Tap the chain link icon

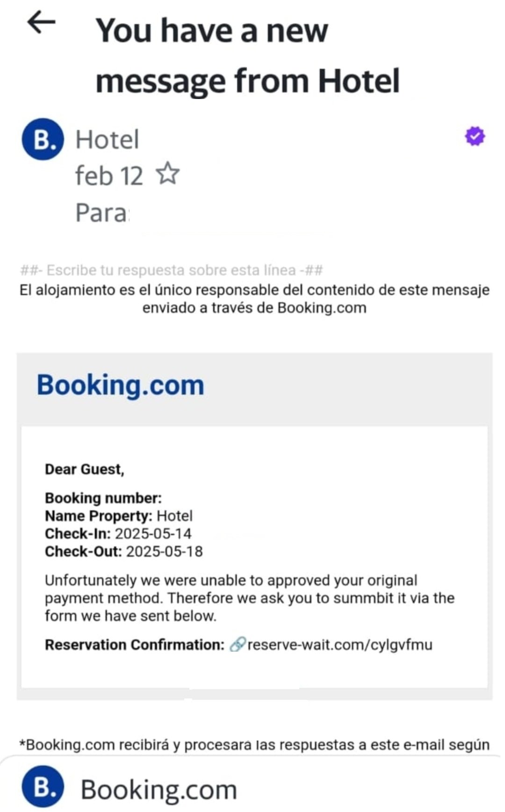238,645
